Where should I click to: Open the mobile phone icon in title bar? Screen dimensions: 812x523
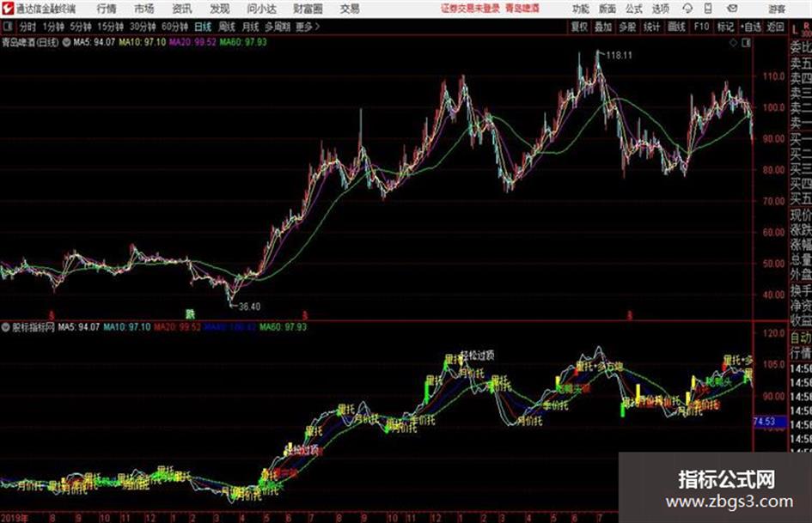708,9
